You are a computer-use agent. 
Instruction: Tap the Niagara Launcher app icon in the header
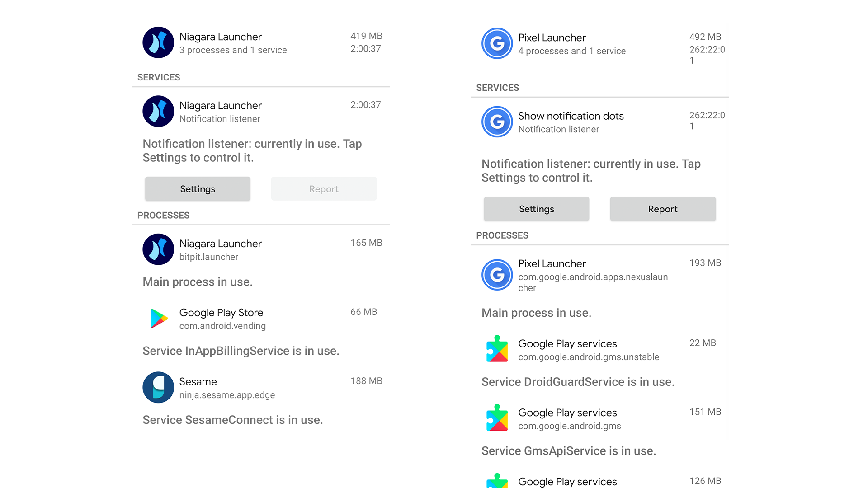point(158,42)
